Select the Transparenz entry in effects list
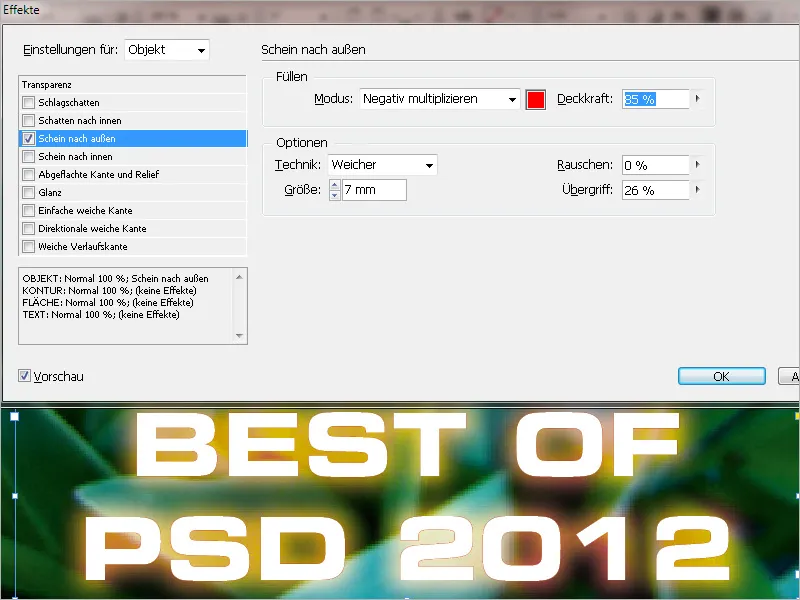This screenshot has height=600, width=800. pyautogui.click(x=133, y=85)
